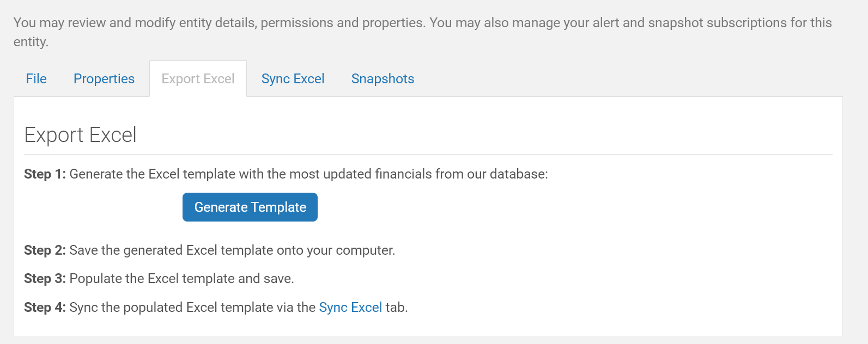Click the Export Excel section heading
The height and width of the screenshot is (344, 868).
(81, 135)
